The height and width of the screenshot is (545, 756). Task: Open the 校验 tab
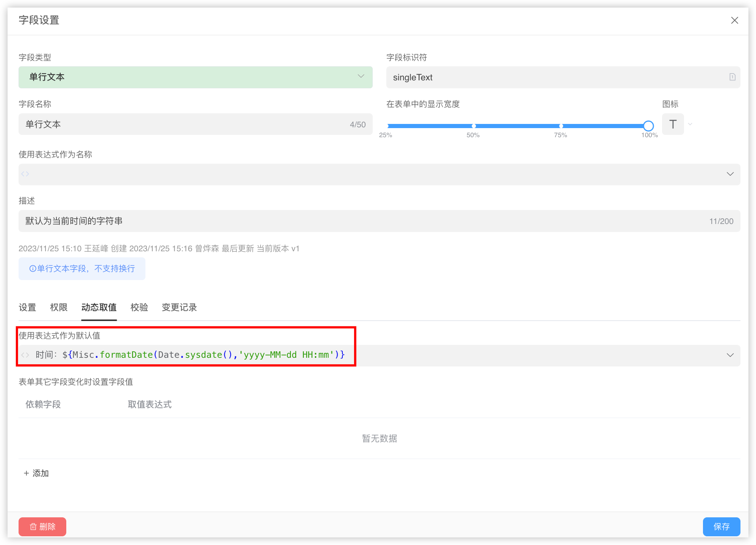click(x=139, y=307)
